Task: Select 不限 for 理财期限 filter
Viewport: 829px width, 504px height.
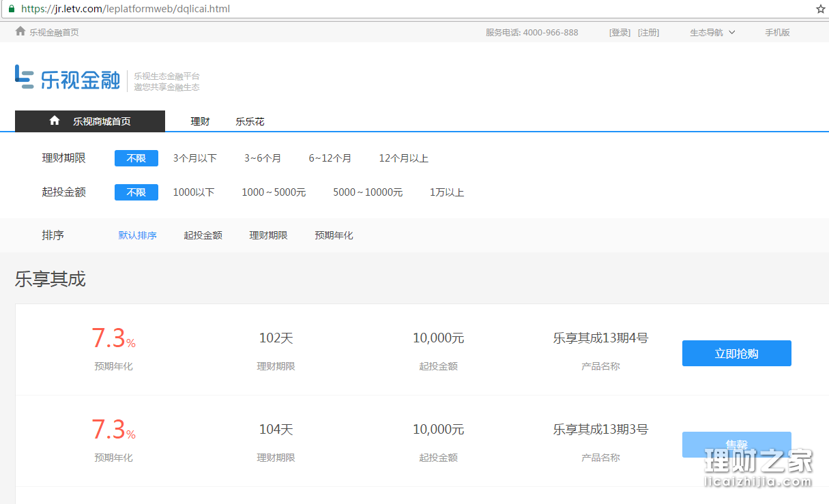Action: pyautogui.click(x=136, y=158)
